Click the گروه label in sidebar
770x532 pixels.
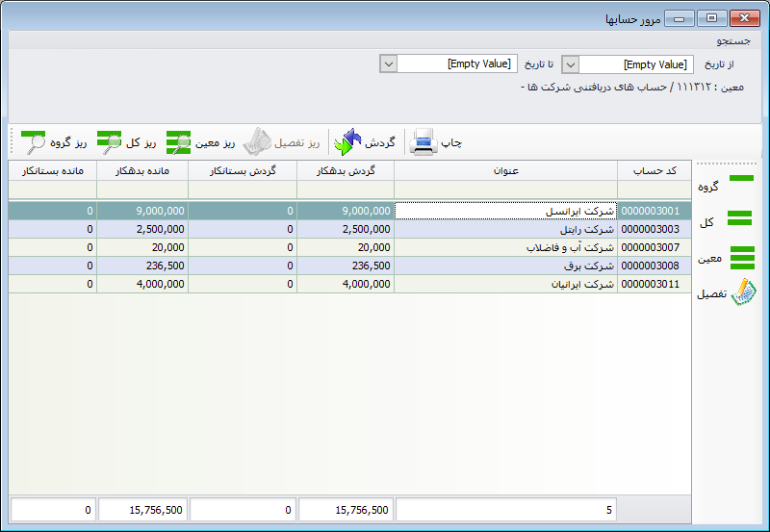708,187
